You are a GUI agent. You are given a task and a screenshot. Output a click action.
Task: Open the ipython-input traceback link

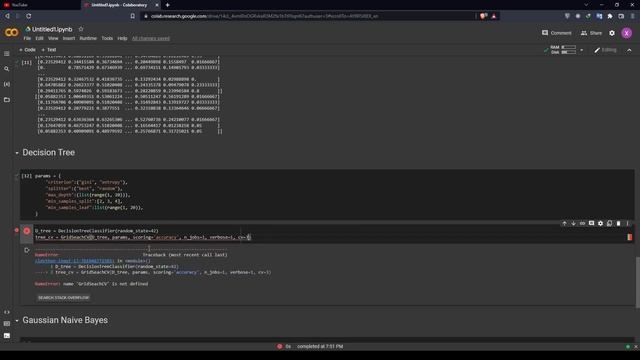[x=74, y=261]
